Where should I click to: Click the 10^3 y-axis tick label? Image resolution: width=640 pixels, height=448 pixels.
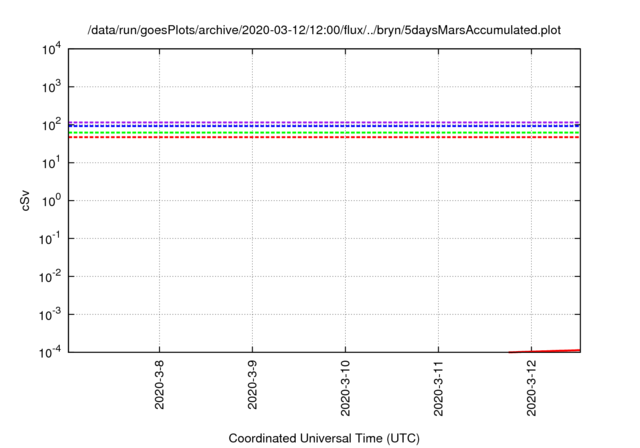point(51,87)
